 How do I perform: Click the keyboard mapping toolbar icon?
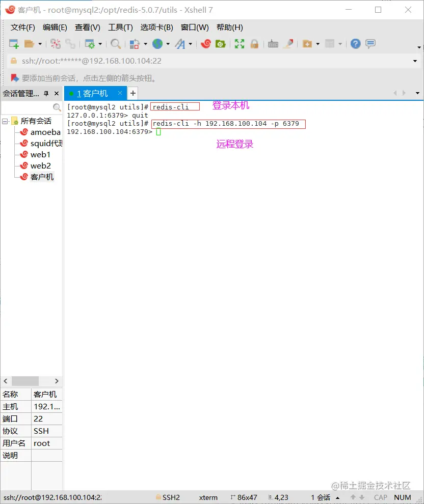[x=273, y=44]
